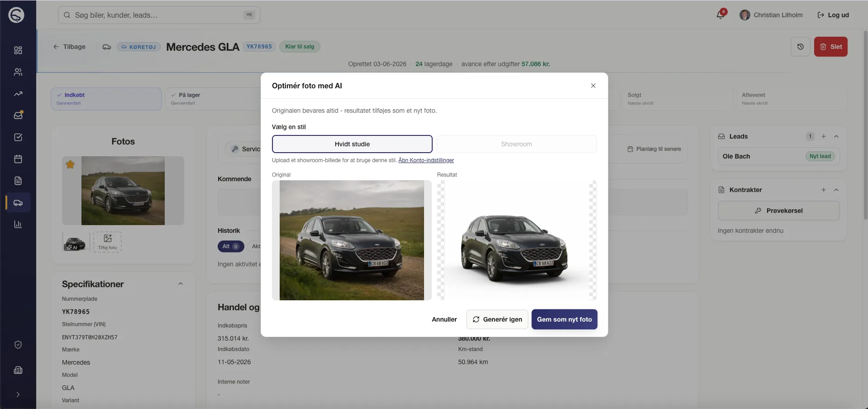Focus the Søg biler, kunder, leads search field
Viewport: 868px width, 409px height.
coord(159,15)
